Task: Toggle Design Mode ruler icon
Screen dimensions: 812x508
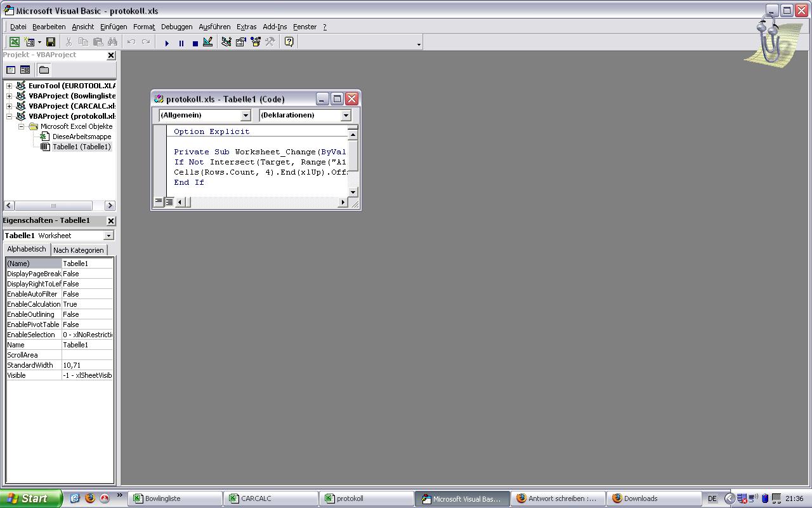Action: pos(207,43)
